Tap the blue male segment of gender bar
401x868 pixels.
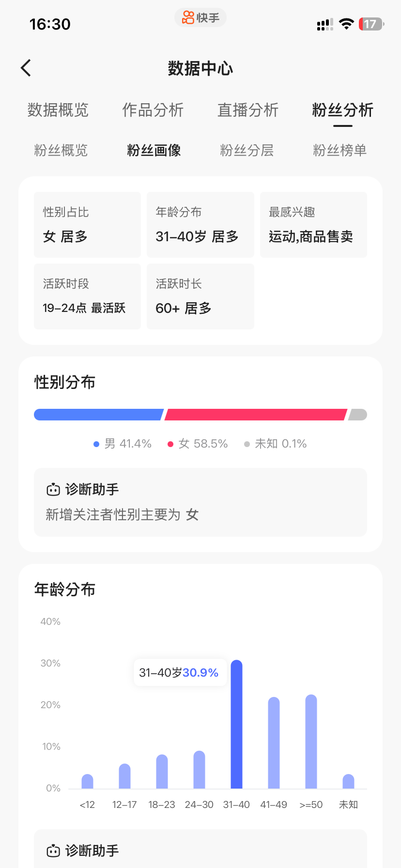(98, 415)
